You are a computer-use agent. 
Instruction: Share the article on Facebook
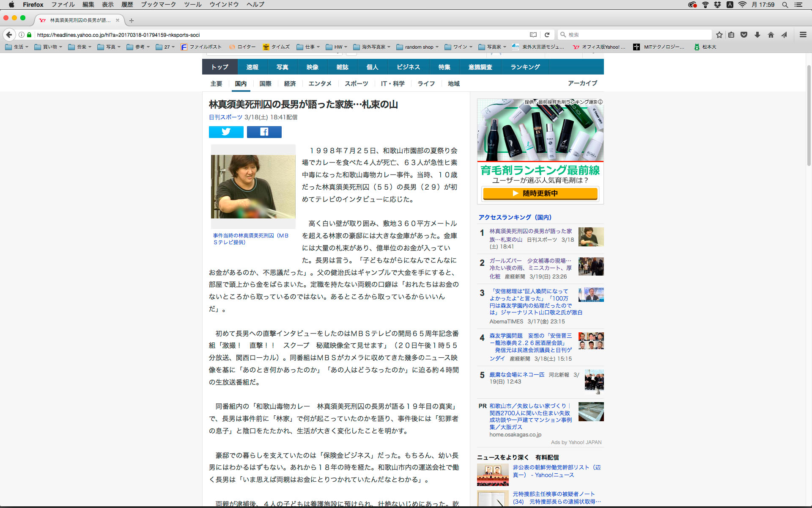[x=264, y=132]
